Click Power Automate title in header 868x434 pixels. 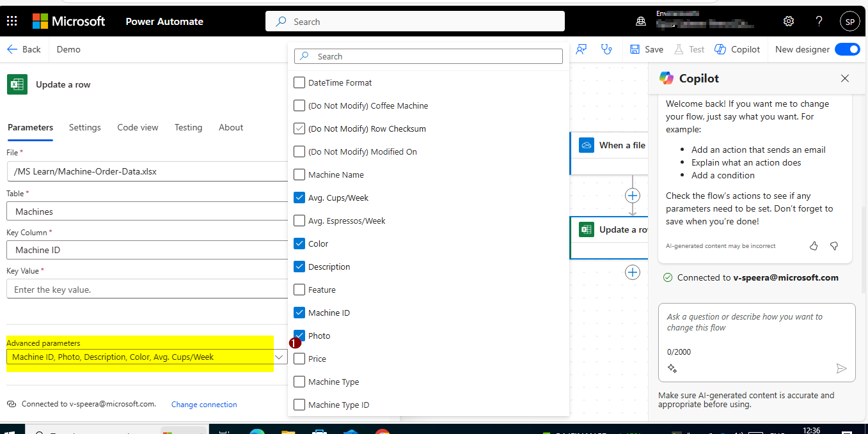pos(164,21)
